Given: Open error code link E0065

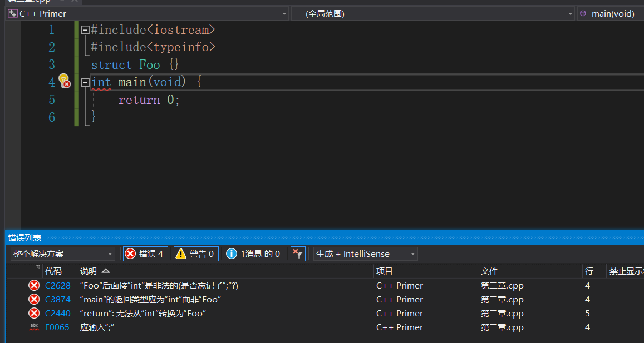Looking at the screenshot, I should [57, 327].
